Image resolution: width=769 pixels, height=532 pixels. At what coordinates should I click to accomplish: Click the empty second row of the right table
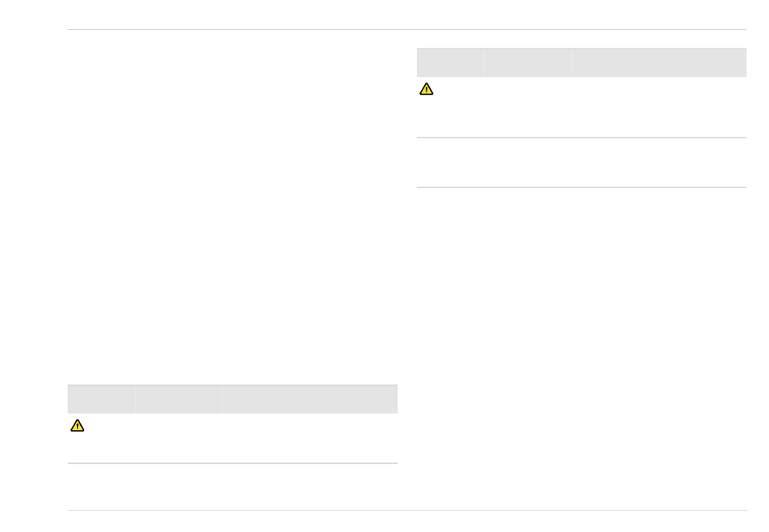(582, 163)
